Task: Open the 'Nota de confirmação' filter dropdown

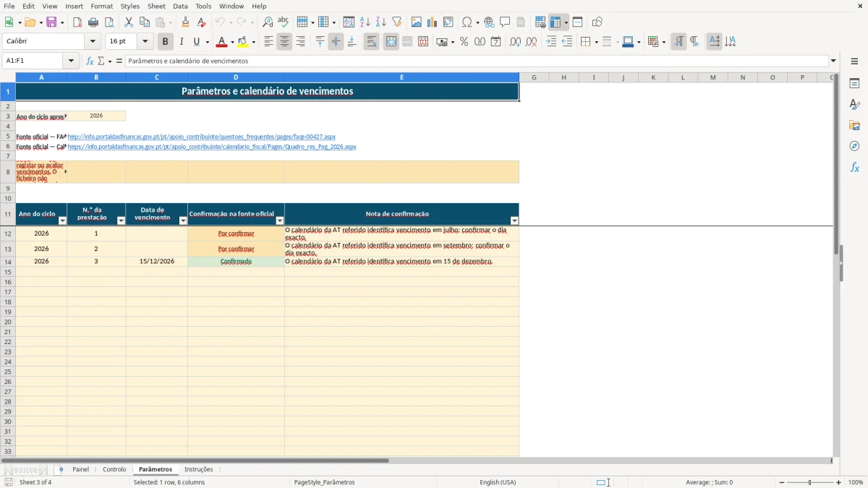Action: [514, 221]
